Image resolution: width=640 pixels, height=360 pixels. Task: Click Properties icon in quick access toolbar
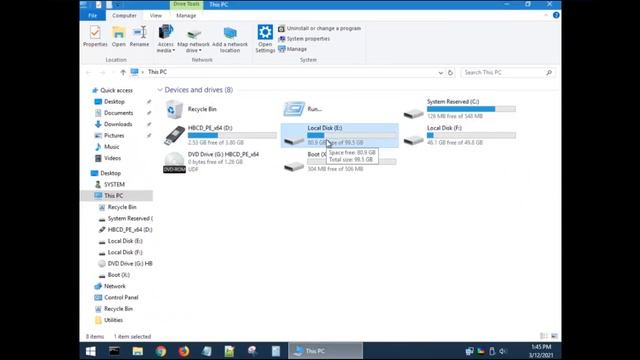click(x=98, y=4)
